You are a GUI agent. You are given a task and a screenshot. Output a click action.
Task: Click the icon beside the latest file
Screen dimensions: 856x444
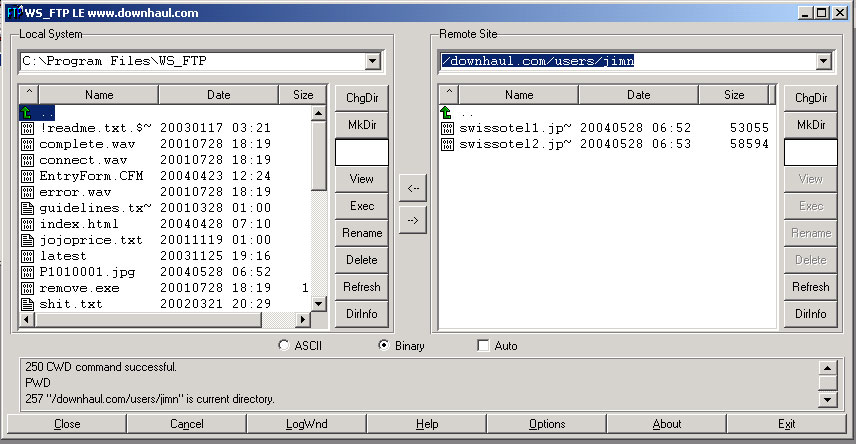tap(27, 256)
